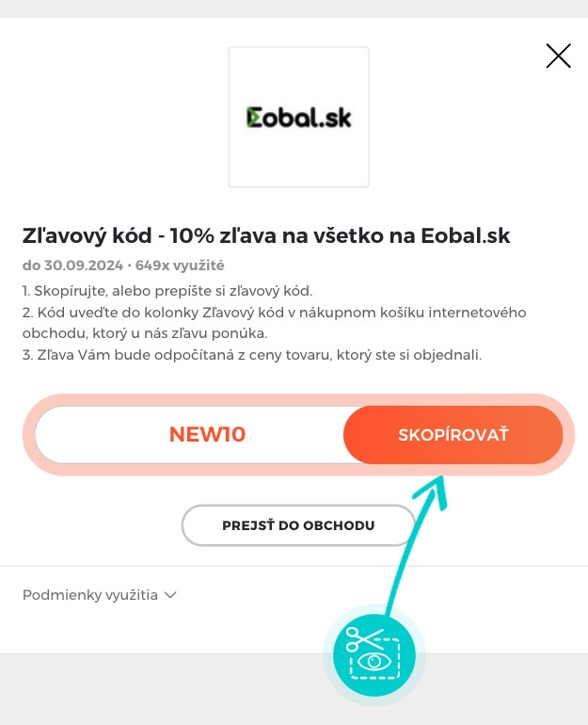Click the coupon title about 10% zľava

tap(266, 235)
